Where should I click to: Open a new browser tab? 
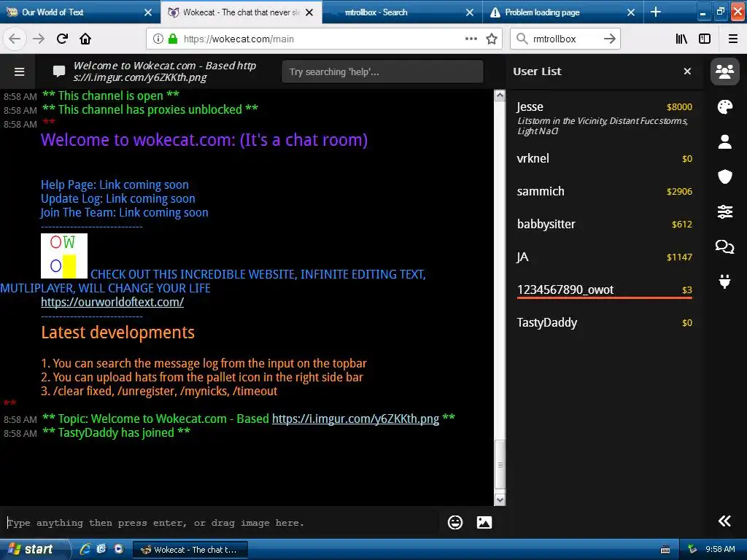[x=656, y=12]
